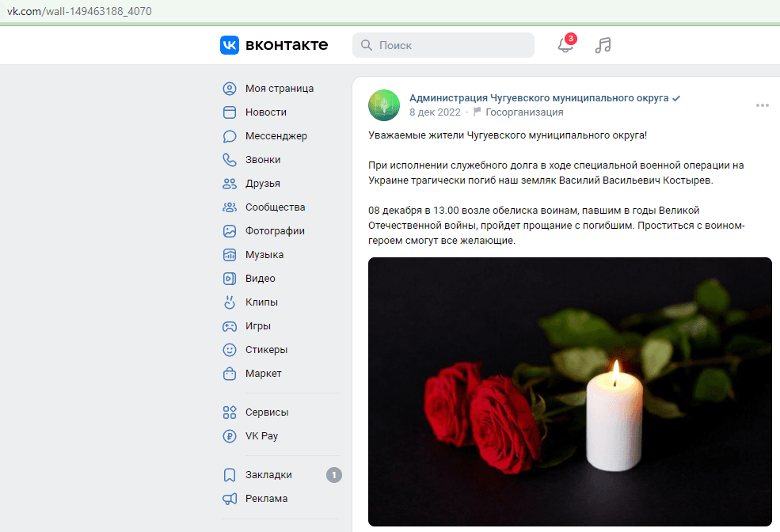Click text '08 декабря в 13.00'
The width and height of the screenshot is (780, 532).
click(x=413, y=211)
